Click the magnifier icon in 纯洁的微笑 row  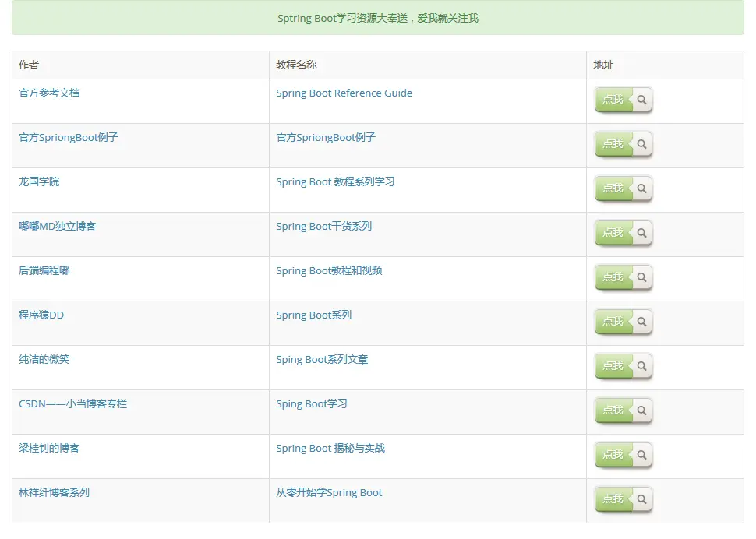pos(641,366)
